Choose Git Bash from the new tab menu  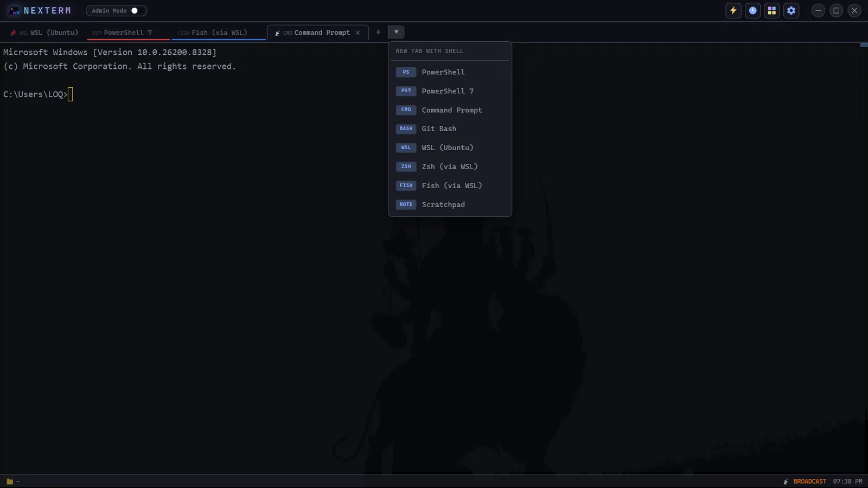[450, 129]
